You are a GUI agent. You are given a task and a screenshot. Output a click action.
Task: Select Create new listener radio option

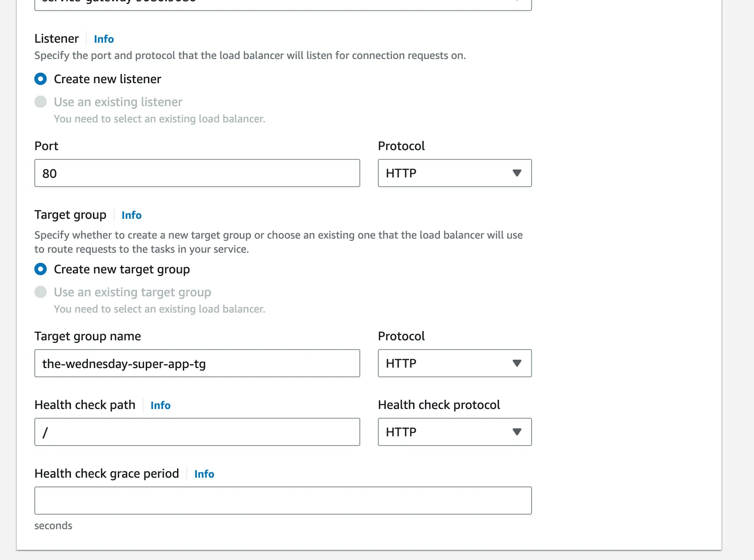[41, 79]
